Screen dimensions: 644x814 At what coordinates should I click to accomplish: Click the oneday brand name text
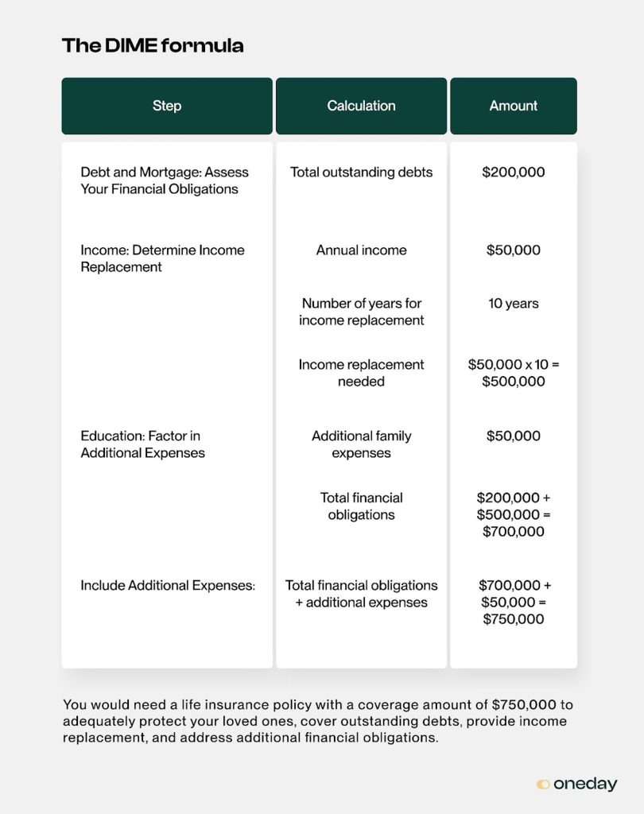pos(585,784)
